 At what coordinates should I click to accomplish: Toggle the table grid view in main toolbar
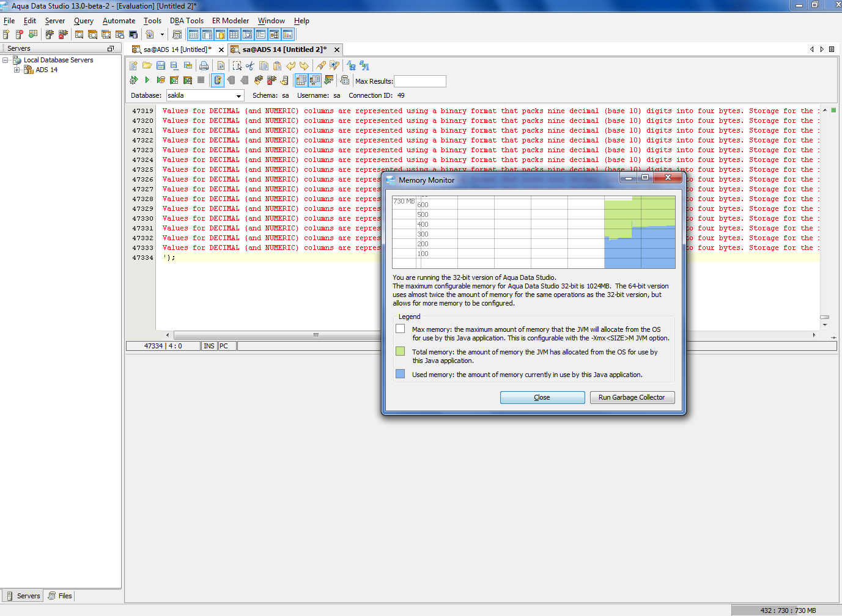(234, 35)
